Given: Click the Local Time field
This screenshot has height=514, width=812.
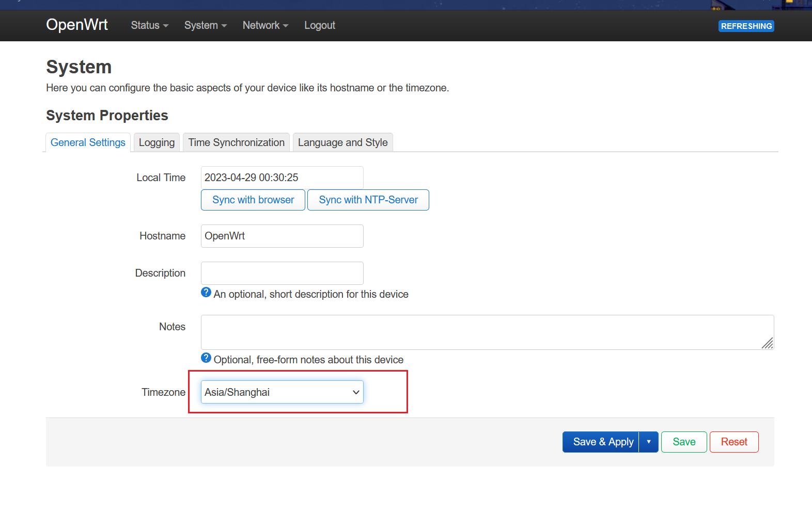Looking at the screenshot, I should point(282,178).
